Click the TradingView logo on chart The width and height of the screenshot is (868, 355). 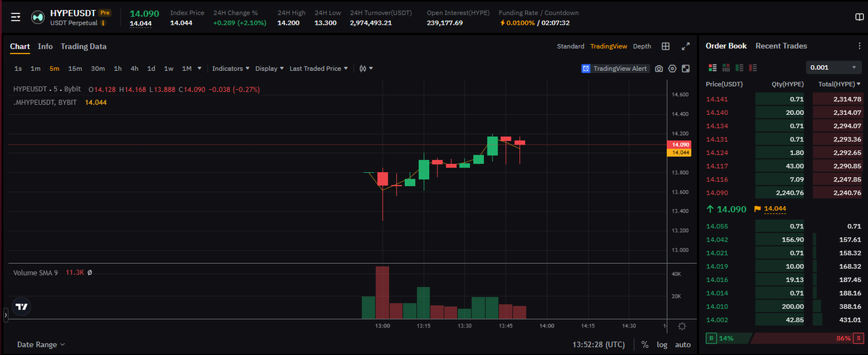click(22, 307)
